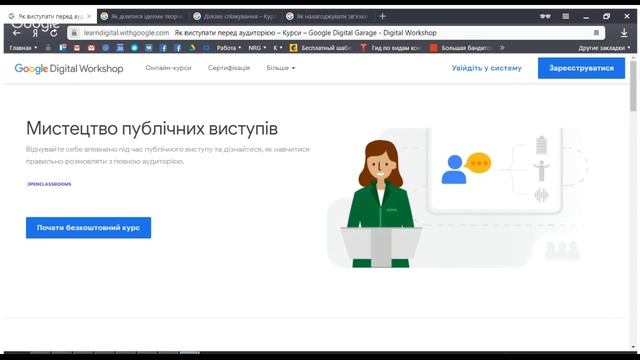The height and width of the screenshot is (360, 640).
Task: Close the active 'Як виступати перед ауд' tab
Action: pyautogui.click(x=89, y=16)
